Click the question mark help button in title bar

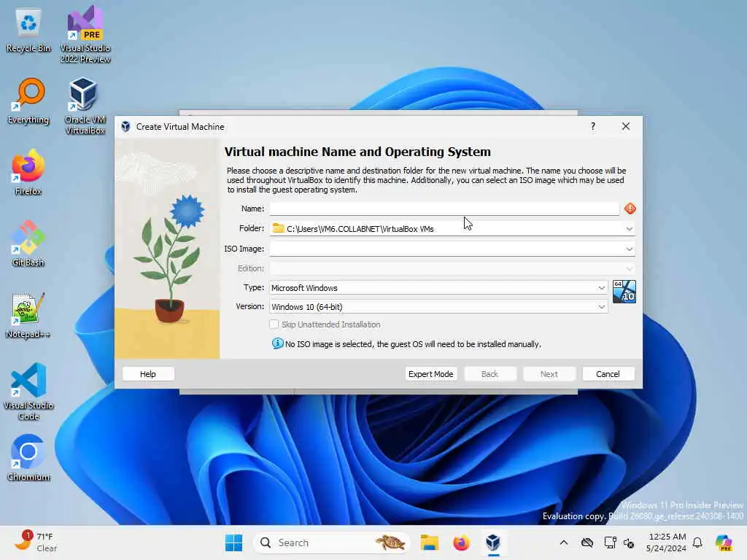pyautogui.click(x=592, y=126)
